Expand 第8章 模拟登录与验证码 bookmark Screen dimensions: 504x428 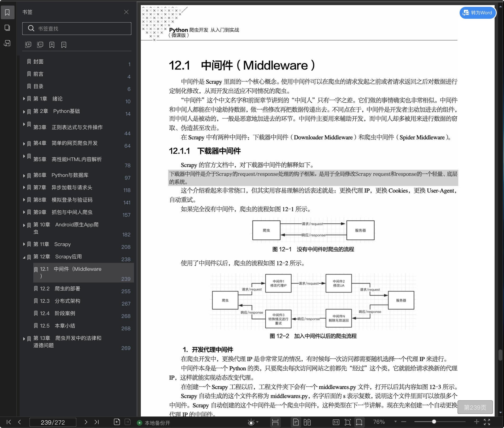coord(24,200)
